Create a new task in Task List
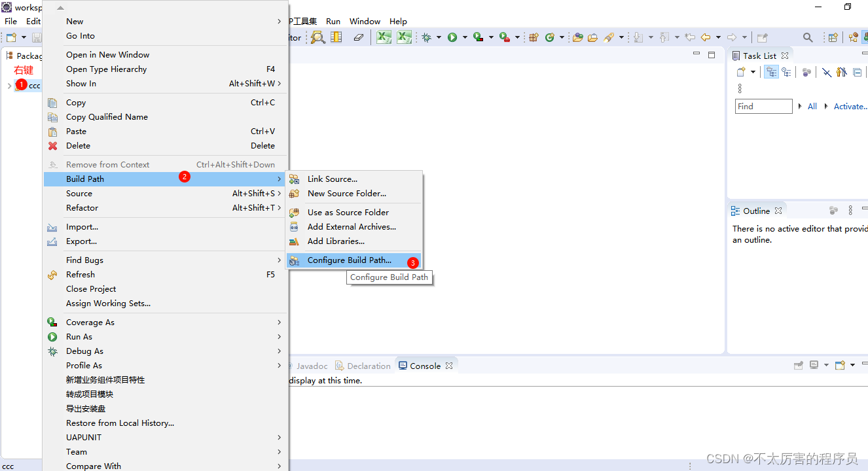Viewport: 868px width, 471px height. [x=741, y=72]
